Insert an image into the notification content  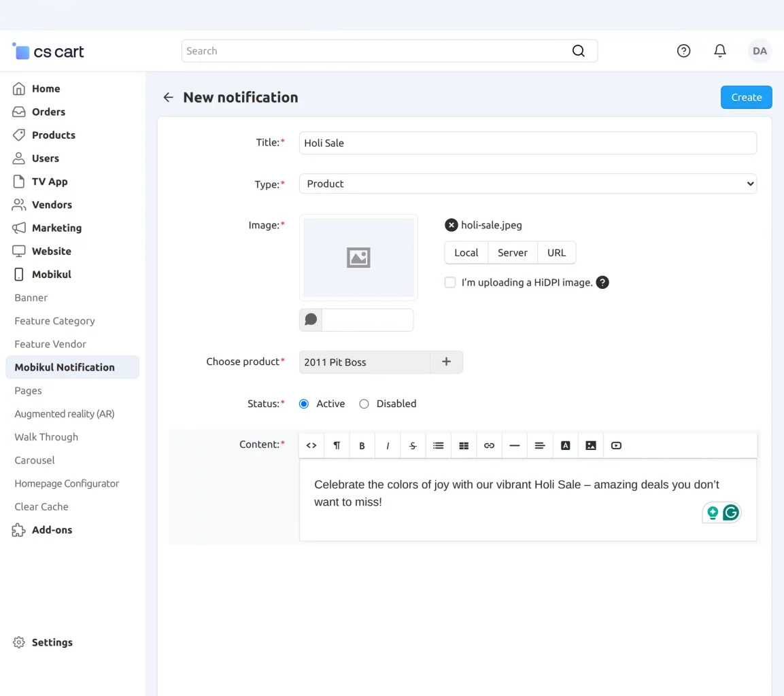[590, 445]
